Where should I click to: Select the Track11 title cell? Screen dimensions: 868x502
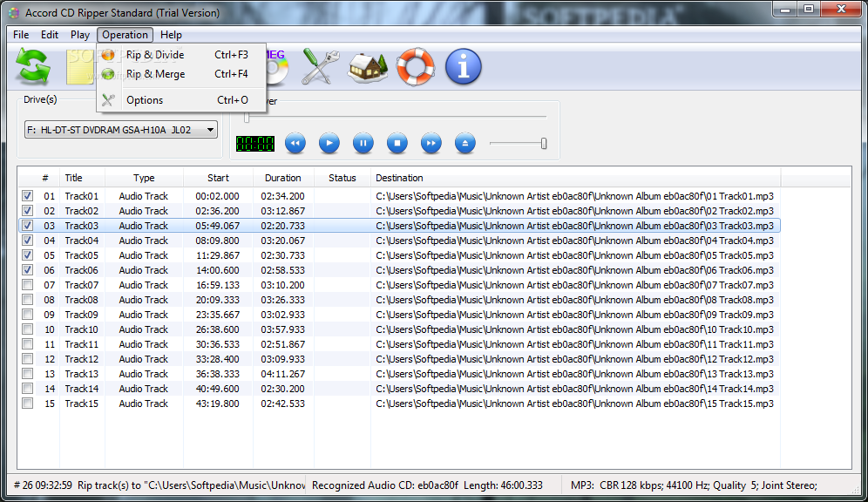coord(81,344)
